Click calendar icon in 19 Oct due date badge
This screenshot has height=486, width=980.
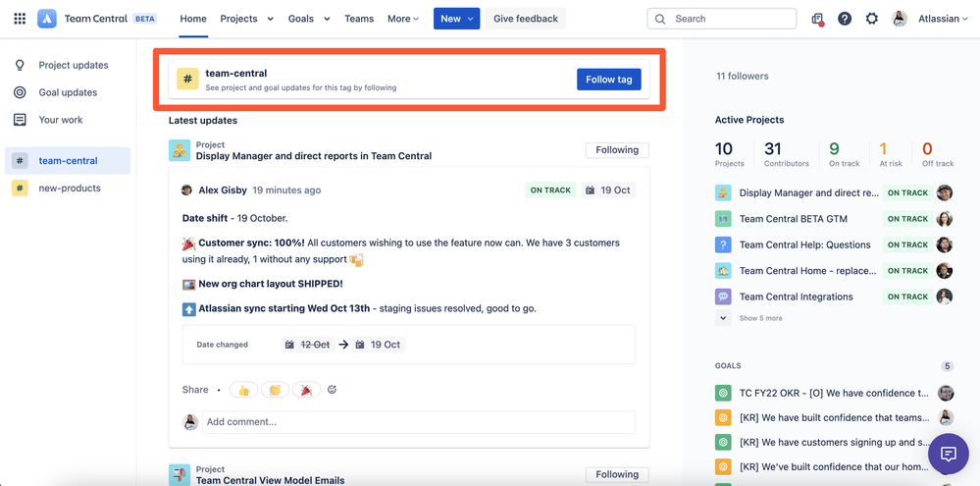tap(591, 190)
